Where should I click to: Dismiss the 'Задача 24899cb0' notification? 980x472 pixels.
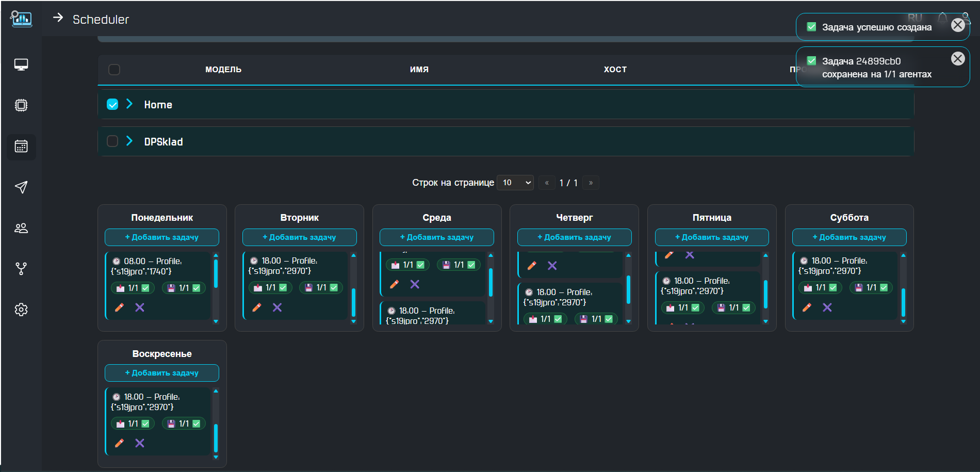click(958, 59)
